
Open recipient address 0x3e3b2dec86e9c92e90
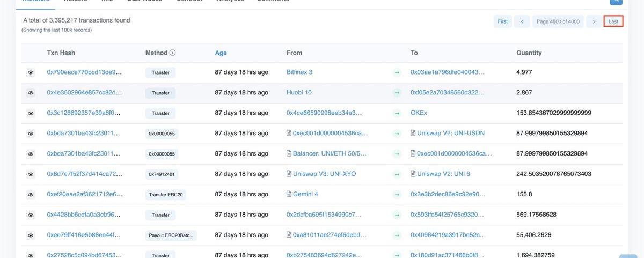tap(448, 194)
